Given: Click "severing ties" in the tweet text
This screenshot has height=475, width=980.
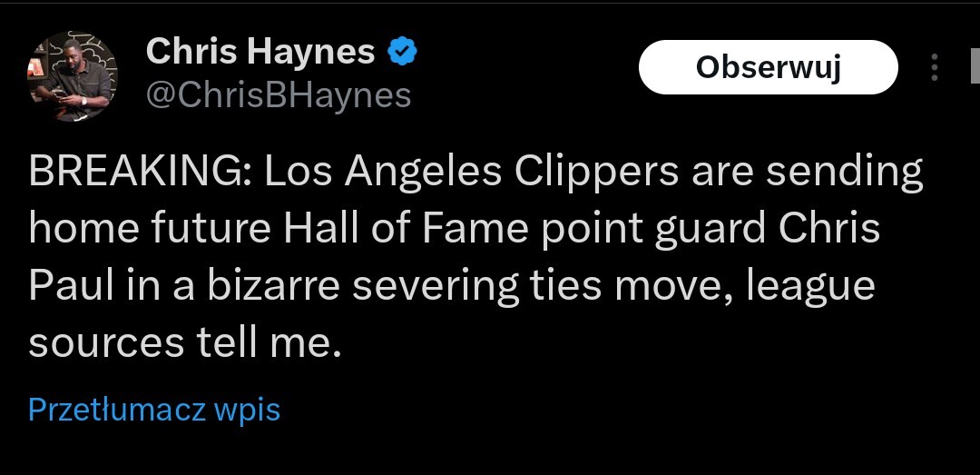Looking at the screenshot, I should pyautogui.click(x=472, y=286).
